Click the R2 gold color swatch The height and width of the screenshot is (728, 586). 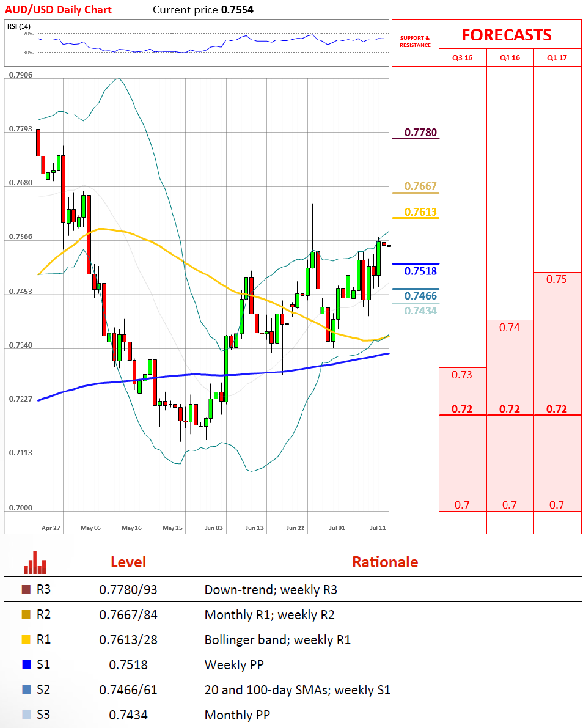(x=26, y=614)
